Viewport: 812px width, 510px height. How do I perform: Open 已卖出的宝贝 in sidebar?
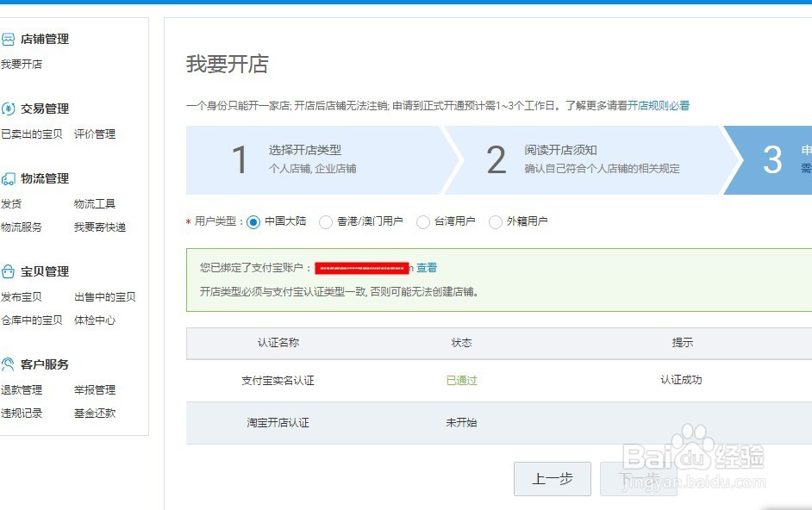32,134
